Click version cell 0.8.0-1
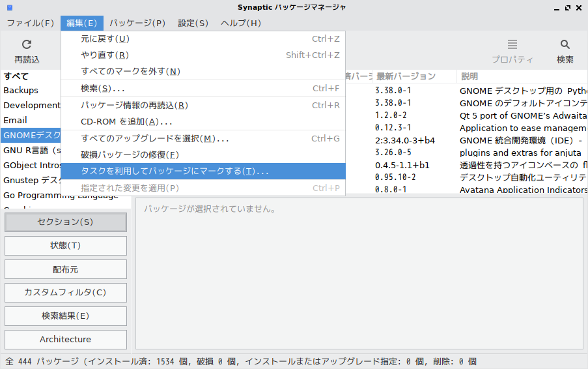 tap(391, 190)
